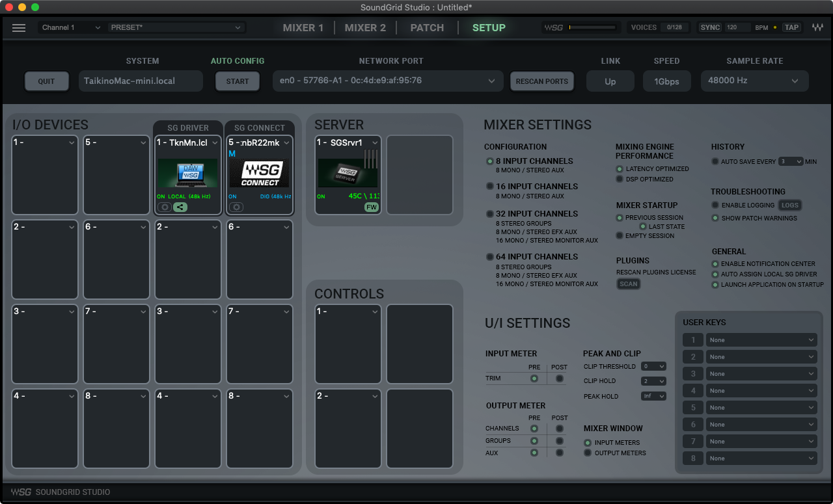Click the TAP tempo button
Screen dimensions: 833x504
click(791, 27)
